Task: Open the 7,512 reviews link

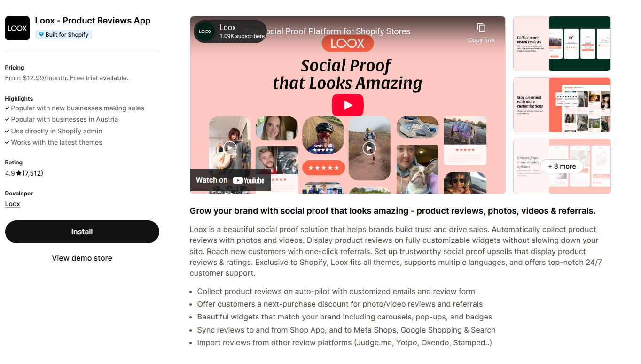Action: click(33, 173)
